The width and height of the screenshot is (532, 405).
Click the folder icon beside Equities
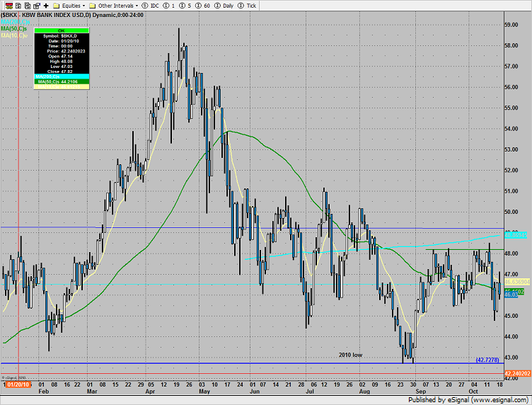pyautogui.click(x=55, y=4)
